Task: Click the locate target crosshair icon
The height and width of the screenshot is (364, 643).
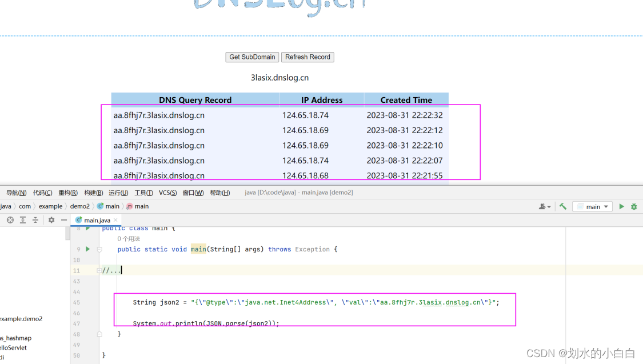Action: click(10, 220)
